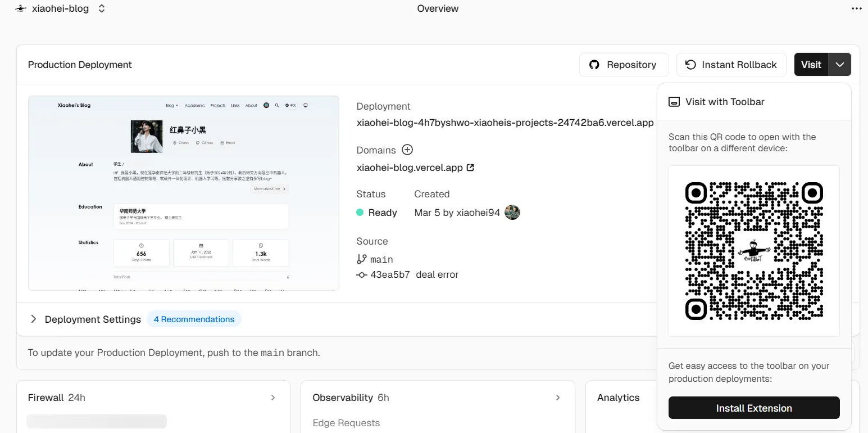Choose Visit with Toolbar menu entry
The width and height of the screenshot is (868, 433).
(754, 102)
